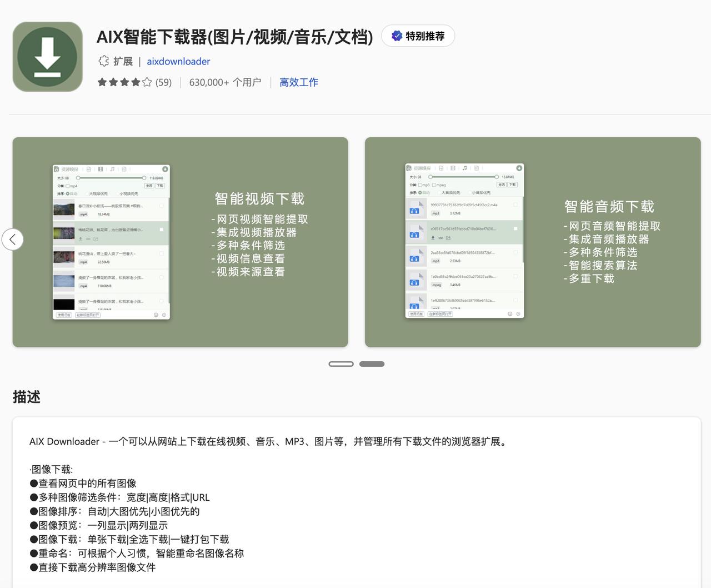Click the extension title AIX智能下载器
The width and height of the screenshot is (711, 588).
(x=235, y=37)
